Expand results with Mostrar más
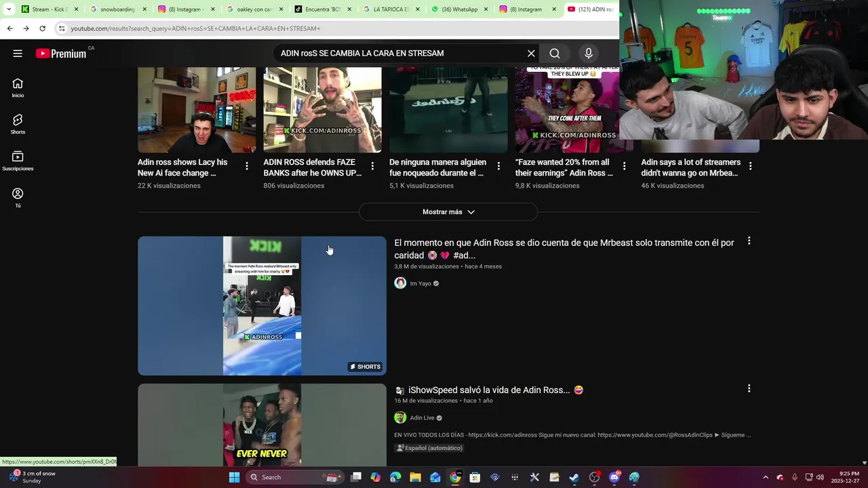Screen dimensions: 868x488 [x=448, y=212]
